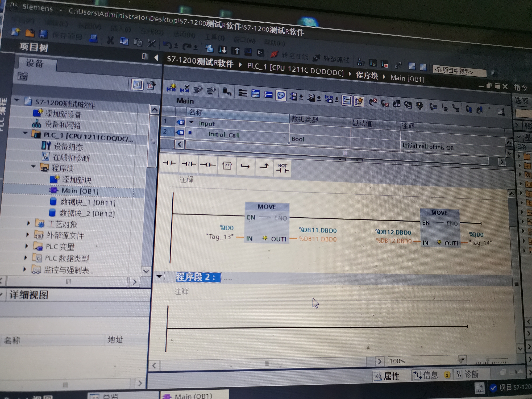Screen dimensions: 532x399
Task: Click the insert network toolbar icon
Action: 171,88
